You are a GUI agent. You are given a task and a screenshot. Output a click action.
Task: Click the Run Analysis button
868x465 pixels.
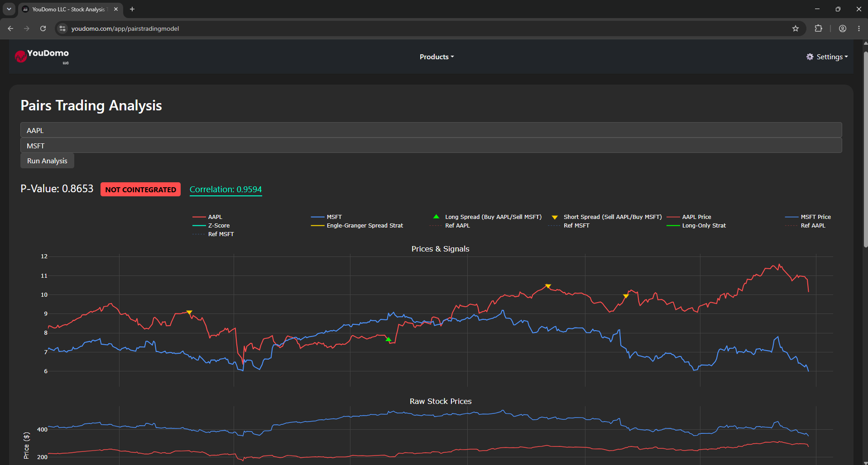click(47, 161)
